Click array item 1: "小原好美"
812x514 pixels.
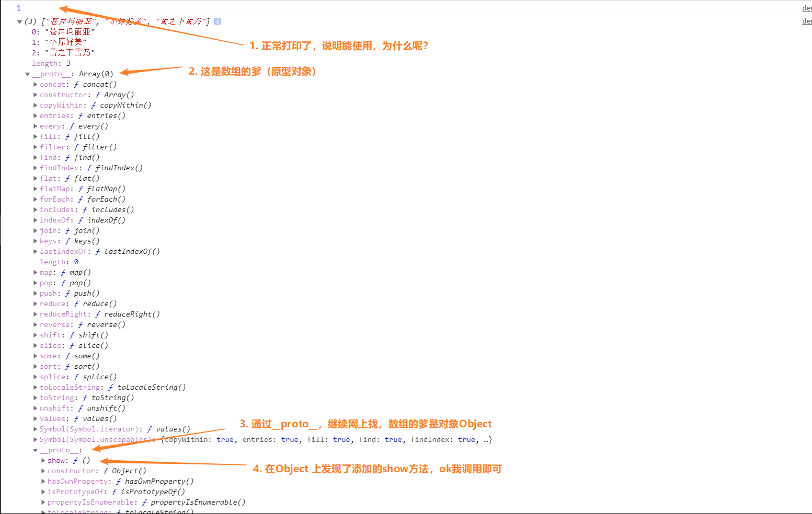[59, 42]
